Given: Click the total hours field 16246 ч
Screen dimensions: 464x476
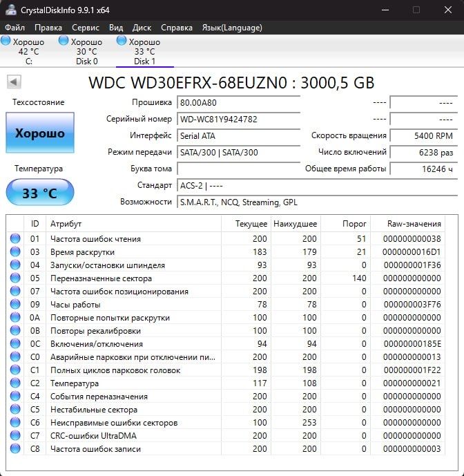Looking at the screenshot, I should (x=424, y=169).
